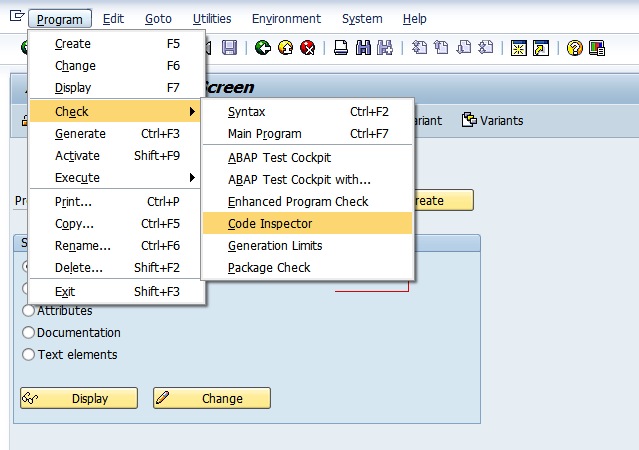Open the Edit menu

click(x=113, y=19)
